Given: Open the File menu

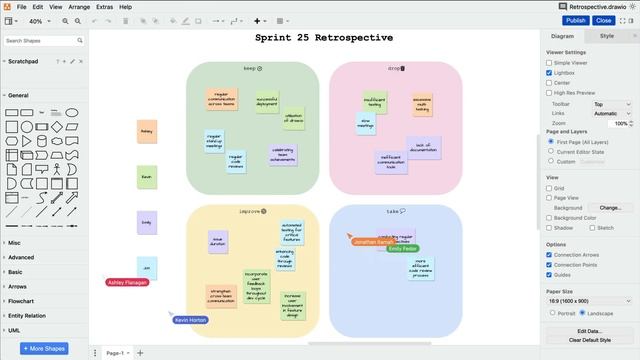Looking at the screenshot, I should [x=21, y=7].
